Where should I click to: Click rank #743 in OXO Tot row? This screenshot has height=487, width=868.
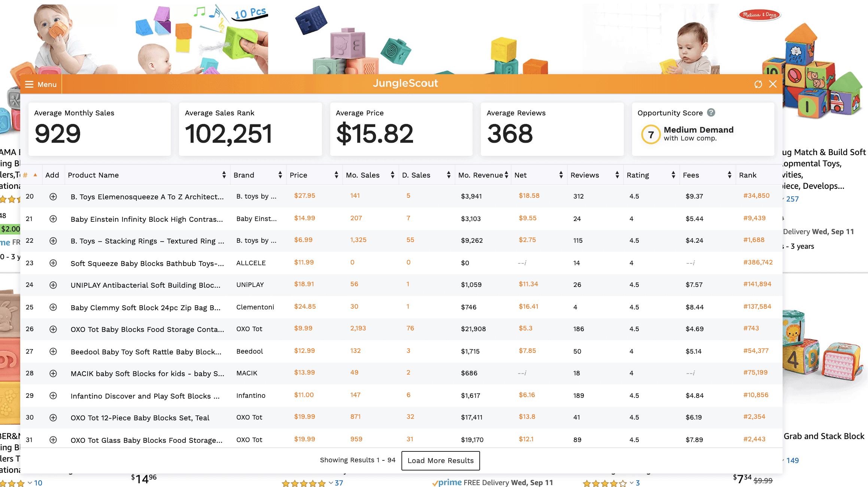click(751, 328)
